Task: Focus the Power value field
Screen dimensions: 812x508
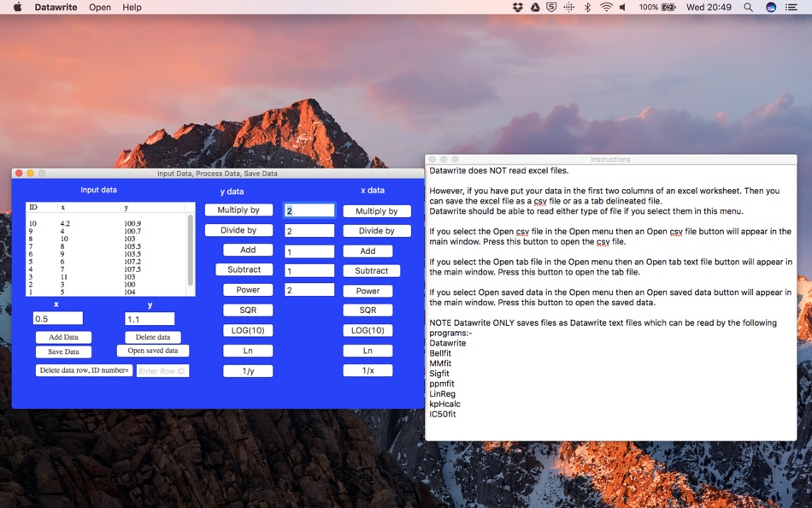Action: point(309,290)
